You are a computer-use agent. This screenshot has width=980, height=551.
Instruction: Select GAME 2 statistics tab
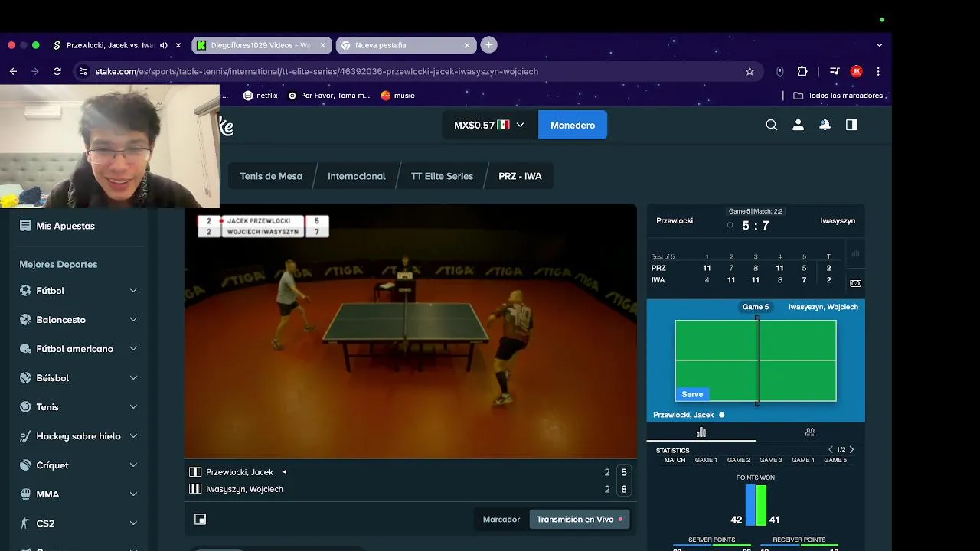click(x=738, y=460)
